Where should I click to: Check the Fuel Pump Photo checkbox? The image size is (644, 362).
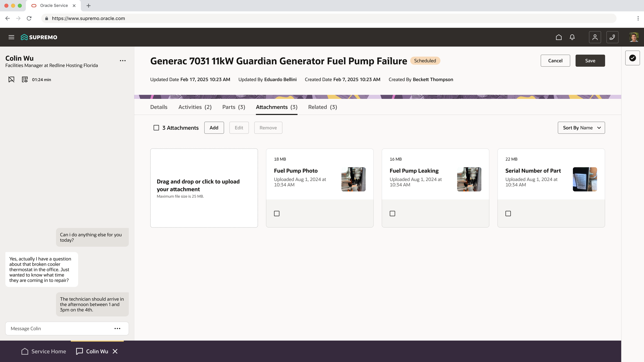click(x=277, y=213)
